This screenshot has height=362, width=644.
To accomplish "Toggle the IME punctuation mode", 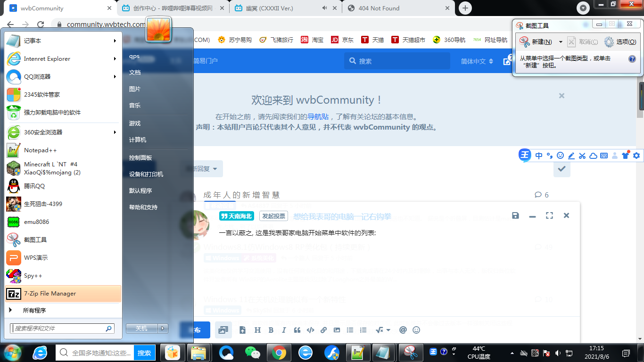I will point(550,156).
